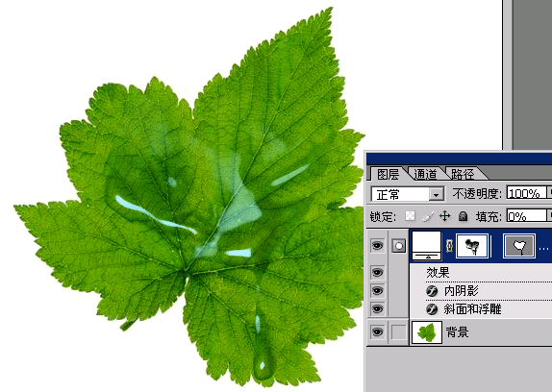This screenshot has height=392, width=552.
Task: Switch to the 路径 tab
Action: (463, 174)
